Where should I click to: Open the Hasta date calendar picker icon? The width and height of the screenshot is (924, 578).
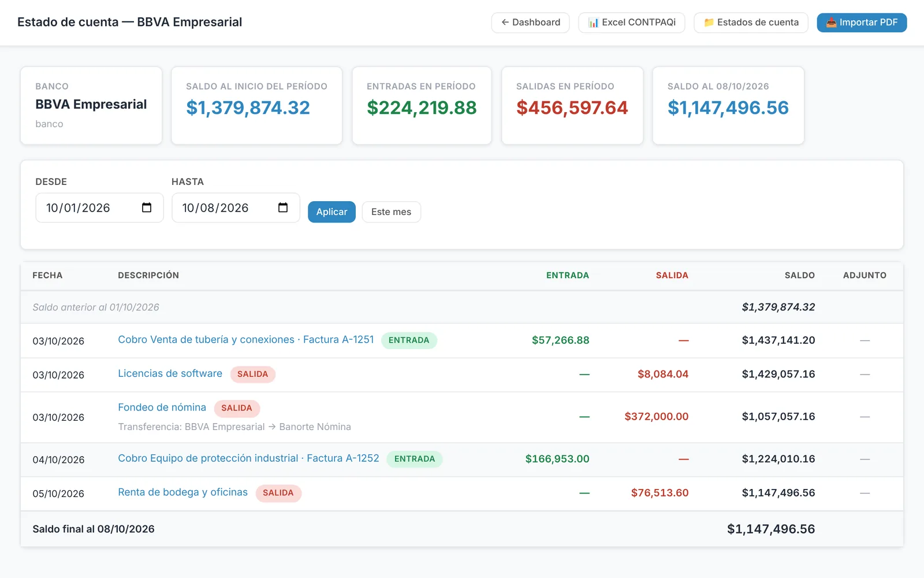(x=283, y=208)
